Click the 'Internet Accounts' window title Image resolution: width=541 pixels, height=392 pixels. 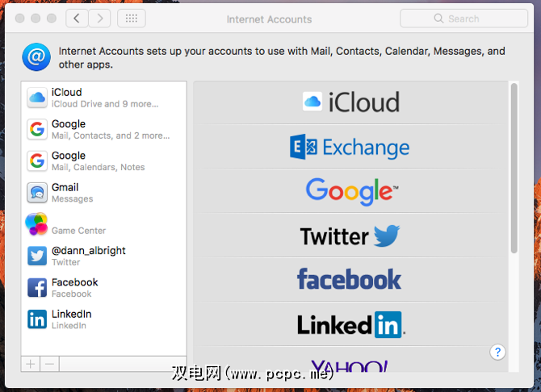pos(269,19)
